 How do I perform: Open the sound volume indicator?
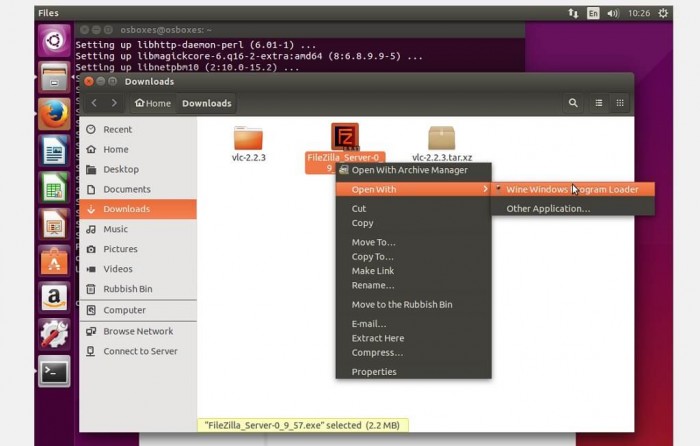coord(613,13)
